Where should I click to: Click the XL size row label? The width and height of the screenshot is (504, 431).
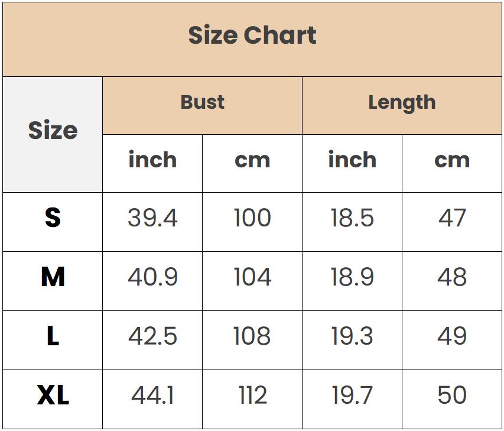pyautogui.click(x=53, y=400)
